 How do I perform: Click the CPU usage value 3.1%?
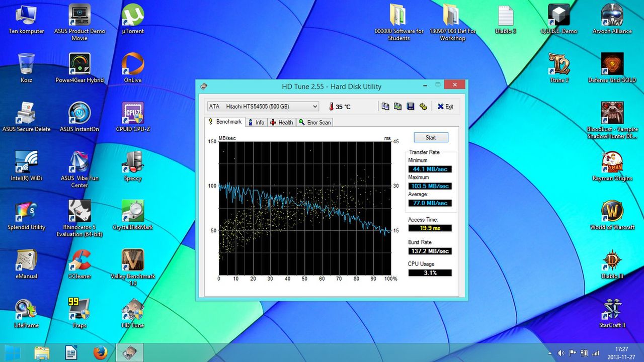[x=430, y=273]
